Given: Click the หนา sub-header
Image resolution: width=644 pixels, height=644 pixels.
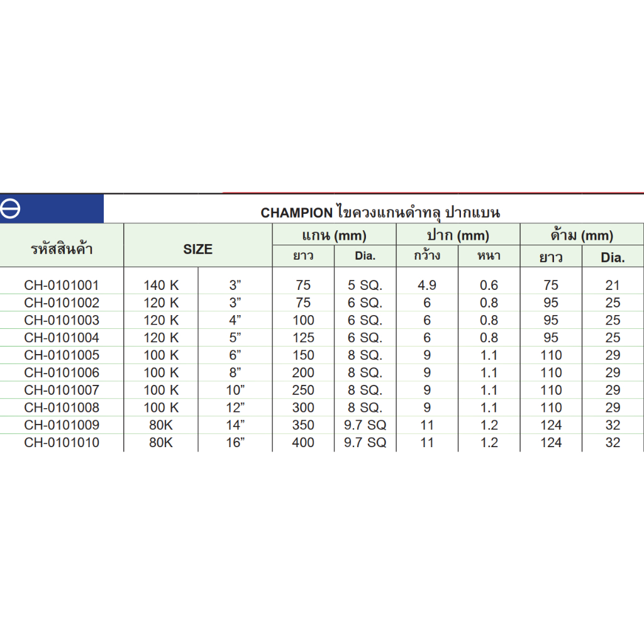Looking at the screenshot, I should click(489, 256).
